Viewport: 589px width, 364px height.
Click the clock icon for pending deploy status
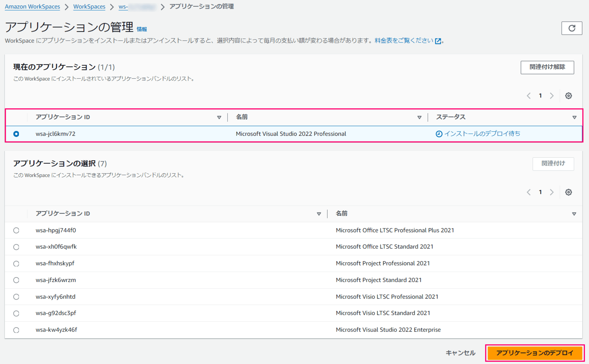439,134
